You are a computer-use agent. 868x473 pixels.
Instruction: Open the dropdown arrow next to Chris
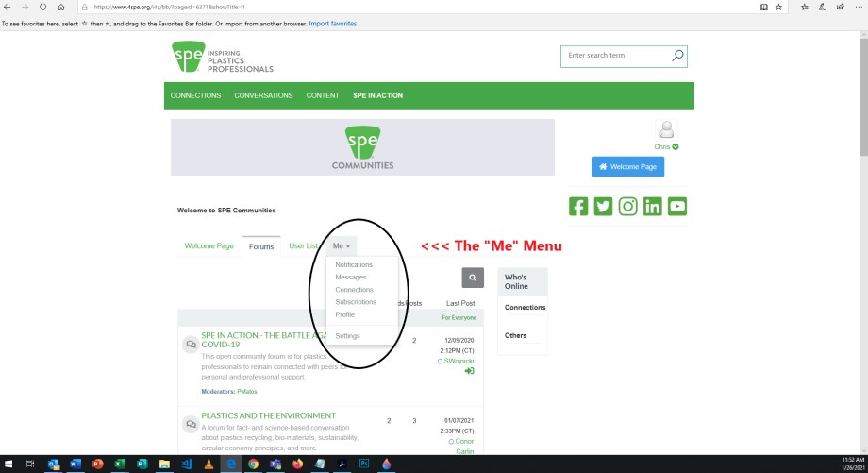[x=676, y=146]
